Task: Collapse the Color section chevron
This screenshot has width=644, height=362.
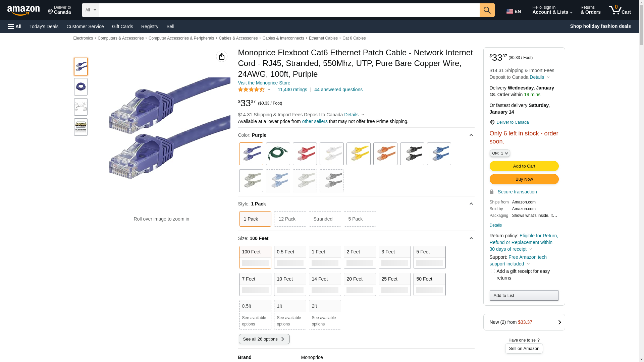Action: [471, 135]
